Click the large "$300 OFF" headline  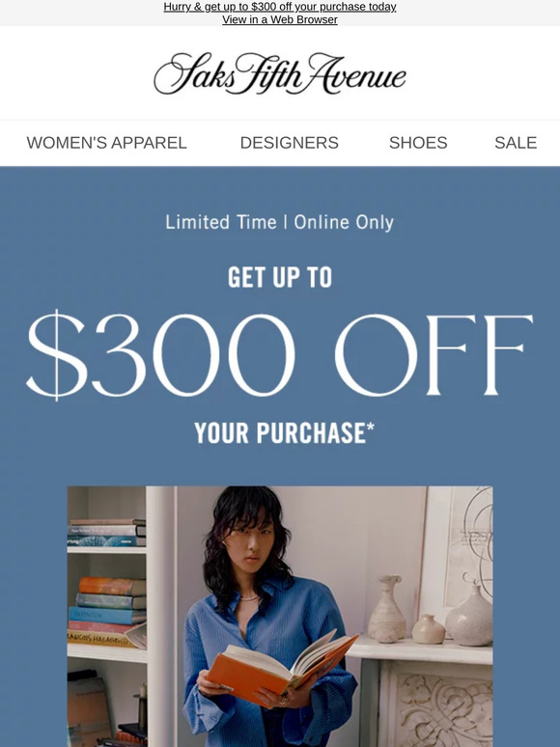pos(280,354)
